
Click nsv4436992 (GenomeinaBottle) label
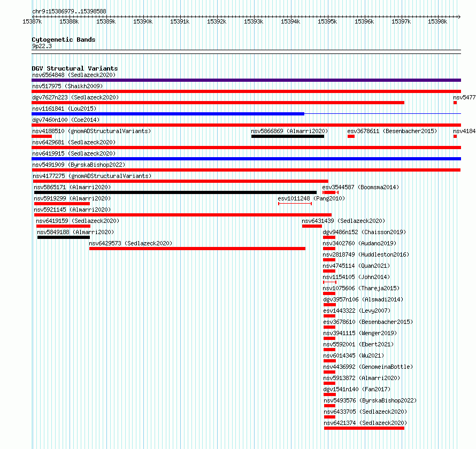[x=368, y=367]
